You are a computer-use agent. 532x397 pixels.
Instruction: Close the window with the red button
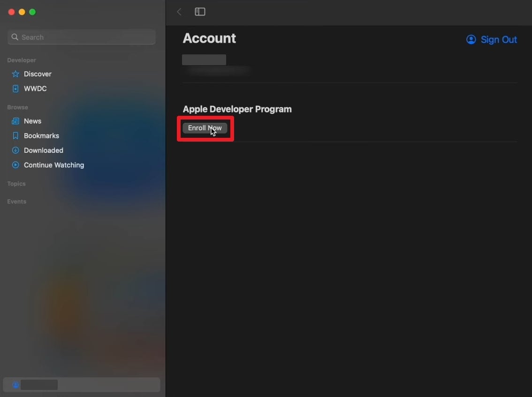(11, 12)
